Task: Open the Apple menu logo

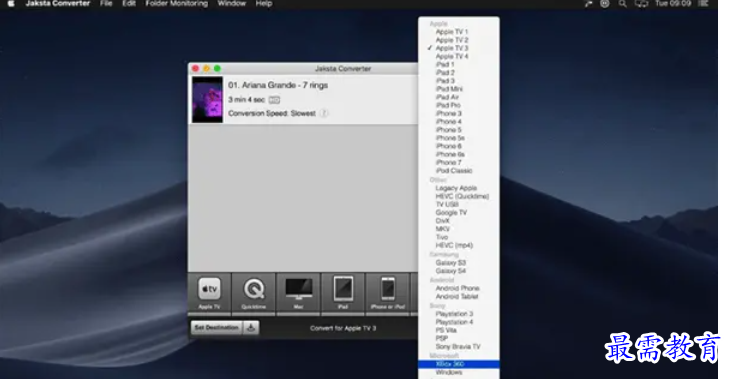Action: (x=11, y=3)
